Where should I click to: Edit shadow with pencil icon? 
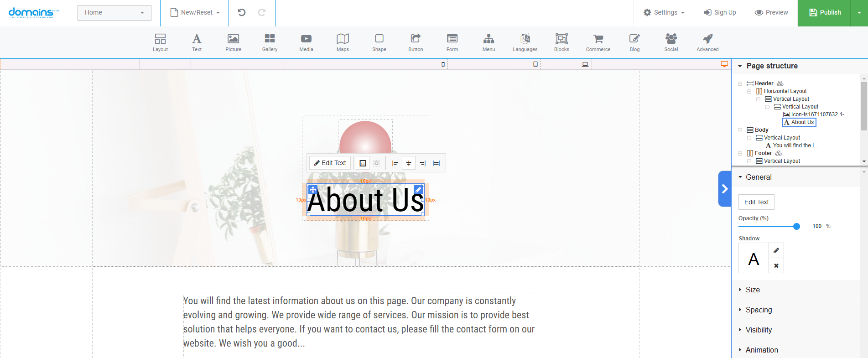tap(776, 250)
